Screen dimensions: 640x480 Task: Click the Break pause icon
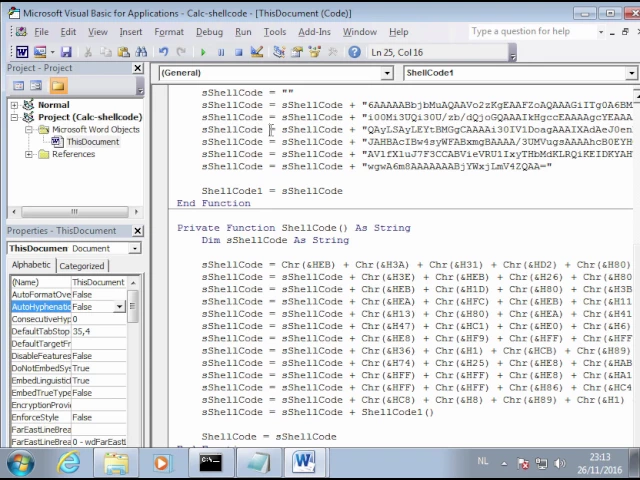(221, 53)
